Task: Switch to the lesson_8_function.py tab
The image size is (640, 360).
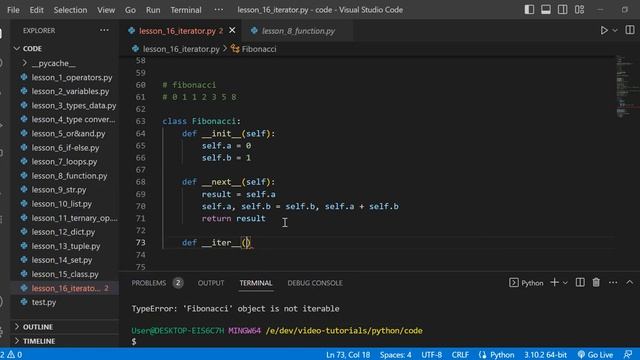Action: (298, 31)
